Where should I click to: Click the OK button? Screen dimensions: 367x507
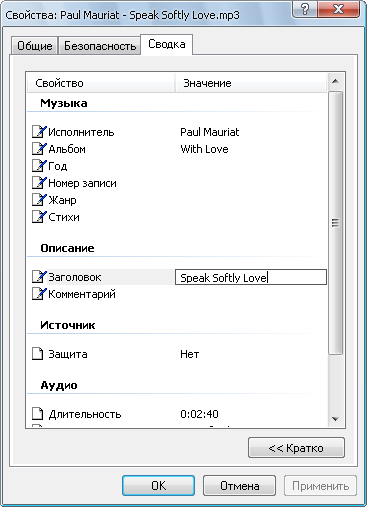[x=158, y=486]
